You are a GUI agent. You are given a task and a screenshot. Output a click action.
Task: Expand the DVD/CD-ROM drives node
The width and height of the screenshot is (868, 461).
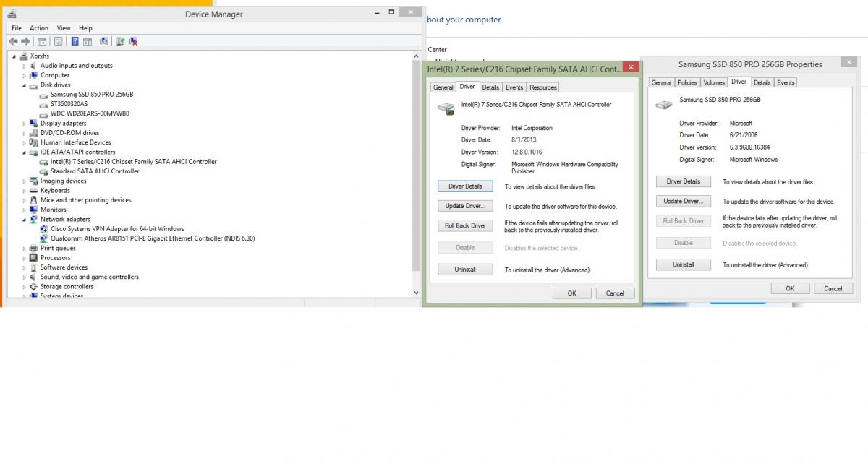tap(24, 133)
